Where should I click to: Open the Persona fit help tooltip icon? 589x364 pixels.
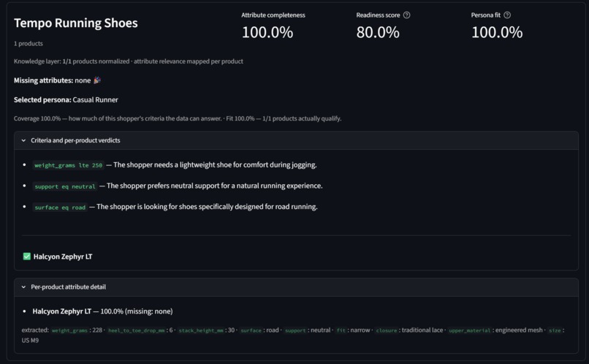click(x=507, y=15)
